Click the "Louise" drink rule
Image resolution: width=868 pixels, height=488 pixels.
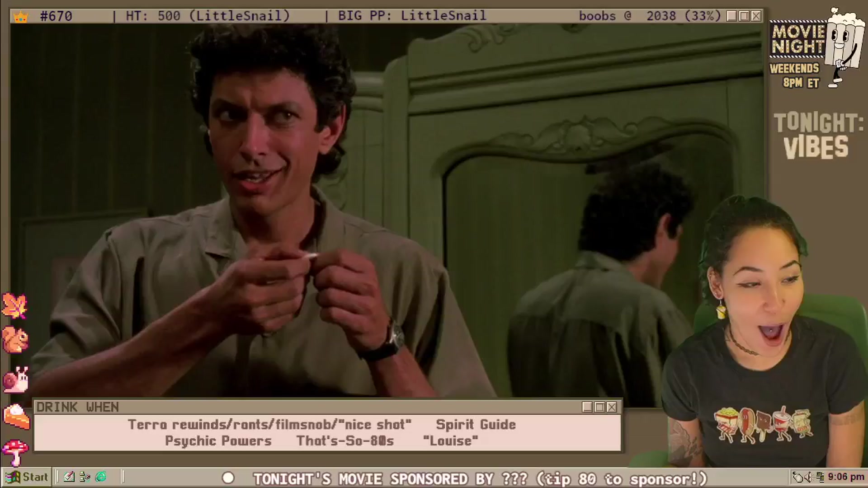click(450, 441)
